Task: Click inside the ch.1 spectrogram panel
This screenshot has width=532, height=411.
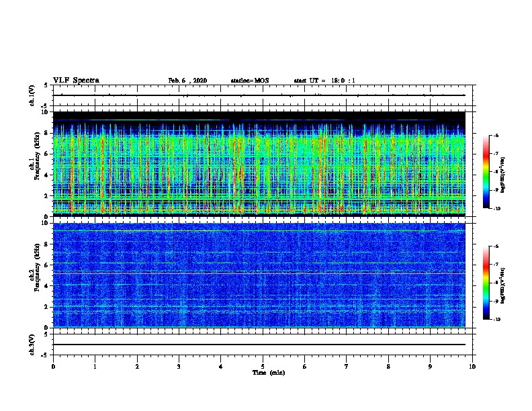Action: tap(259, 164)
